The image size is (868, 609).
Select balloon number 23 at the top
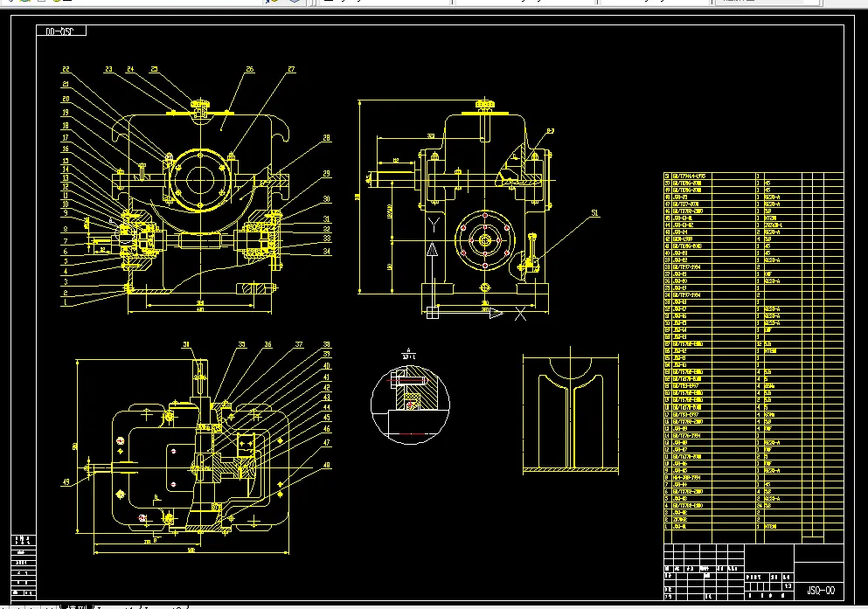[x=108, y=69]
